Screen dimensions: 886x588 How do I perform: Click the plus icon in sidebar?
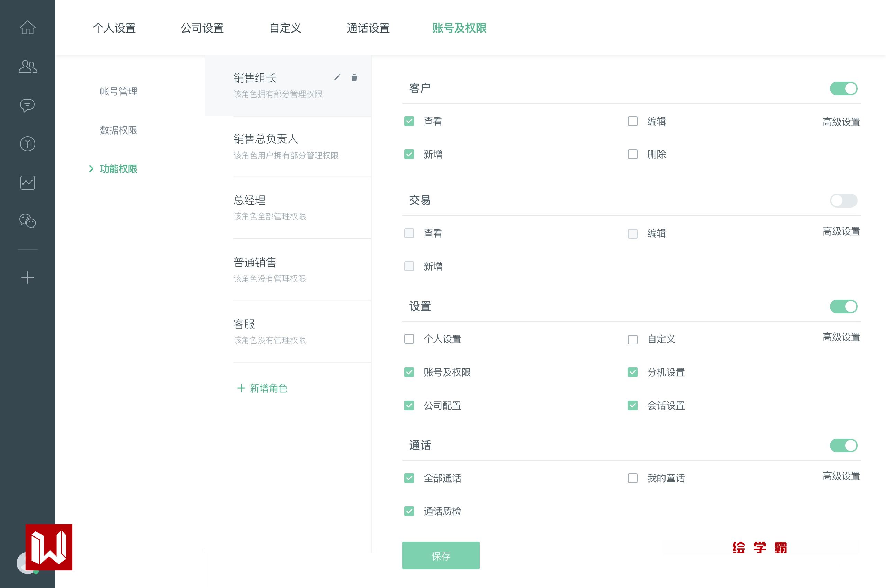[27, 277]
